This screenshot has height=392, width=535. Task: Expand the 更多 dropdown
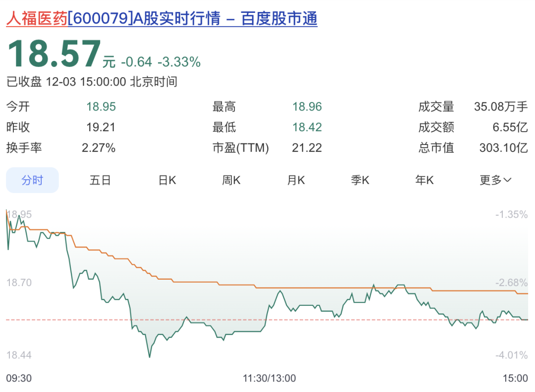495,180
